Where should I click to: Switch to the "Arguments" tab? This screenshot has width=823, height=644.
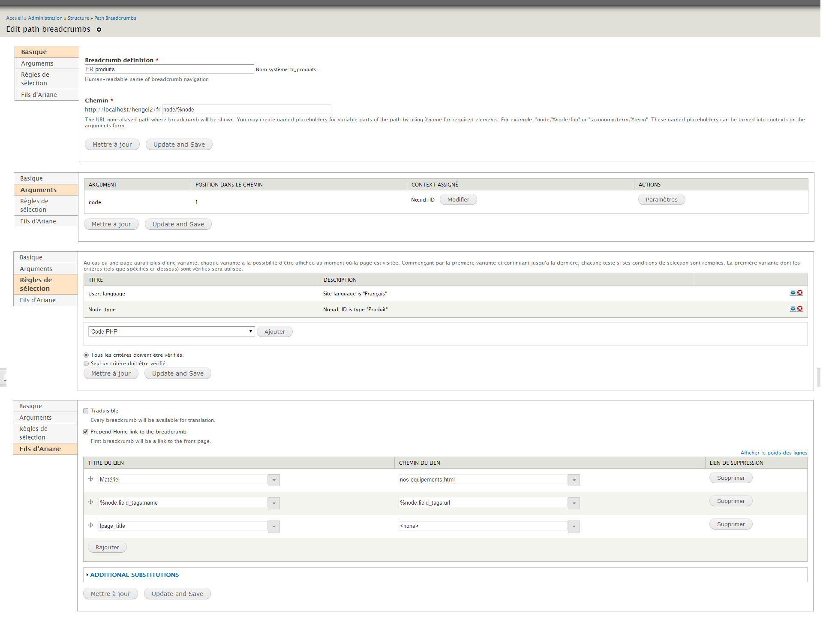click(x=37, y=63)
